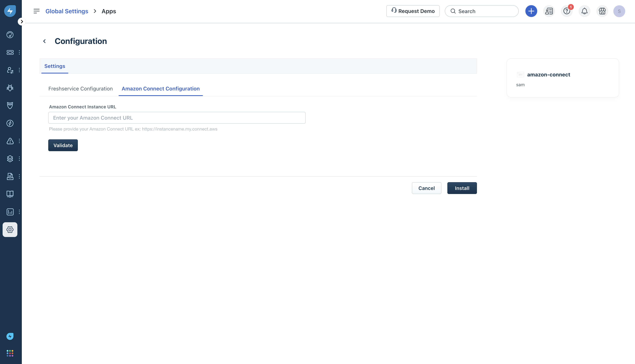
Task: Go back using Configuration chevron
Action: (x=44, y=41)
